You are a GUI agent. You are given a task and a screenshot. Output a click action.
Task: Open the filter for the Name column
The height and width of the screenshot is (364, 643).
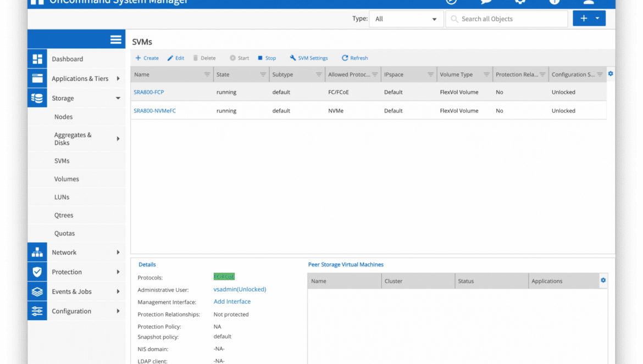click(207, 75)
